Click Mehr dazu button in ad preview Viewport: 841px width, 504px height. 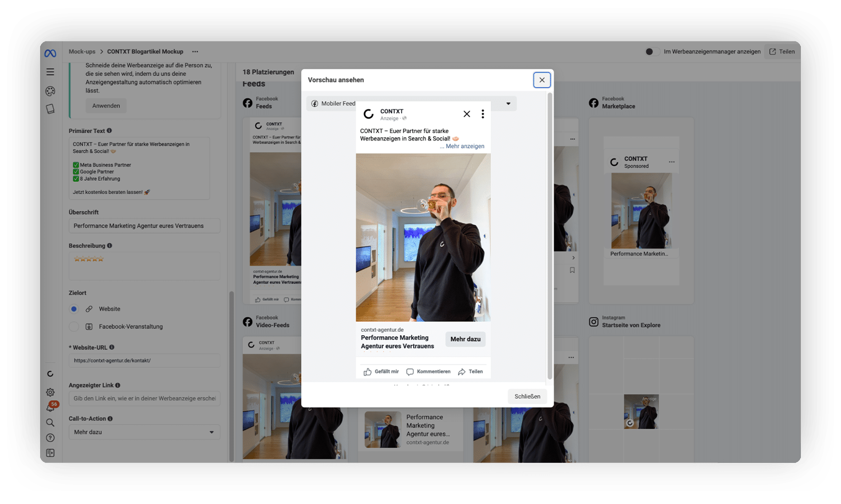coord(466,339)
